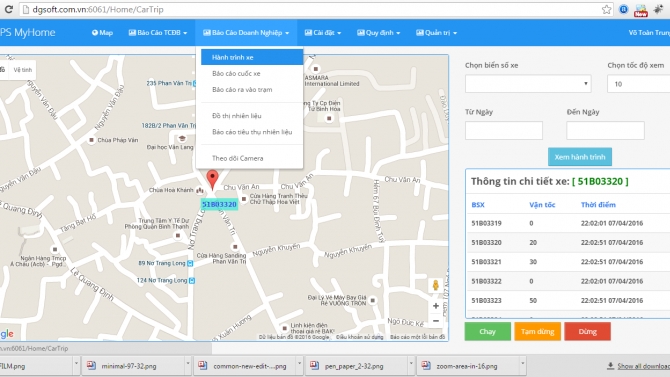The height and width of the screenshot is (377, 670).
Task: Select Báo cáo cuốc xe menu item
Action: click(x=252, y=74)
